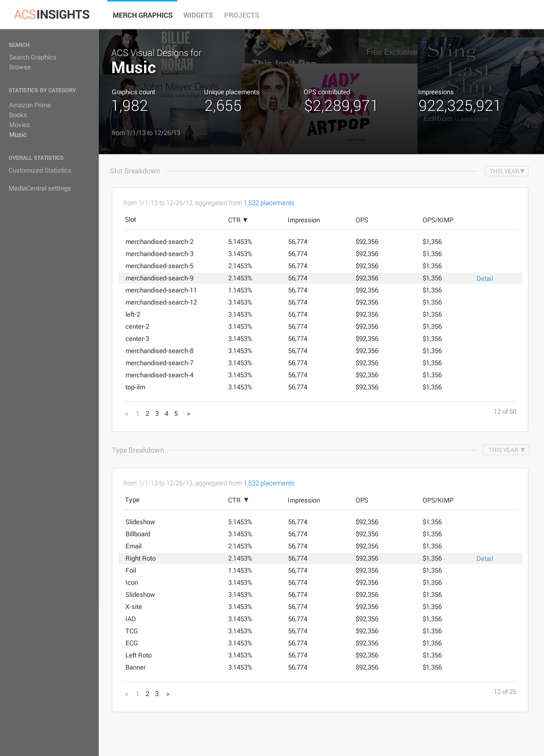Open Slot Breakdown THIS YEAR dropdown
This screenshot has height=756, width=544.
click(x=506, y=171)
